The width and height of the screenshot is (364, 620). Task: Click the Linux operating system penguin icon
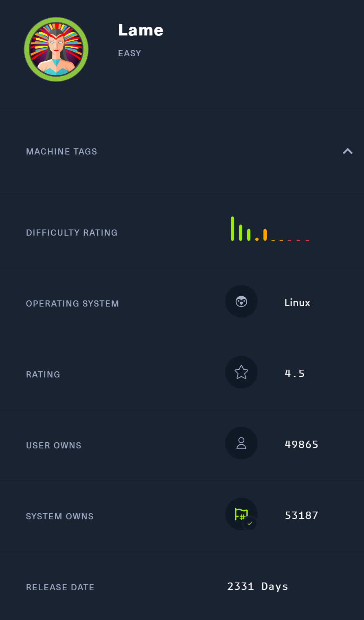(x=241, y=301)
